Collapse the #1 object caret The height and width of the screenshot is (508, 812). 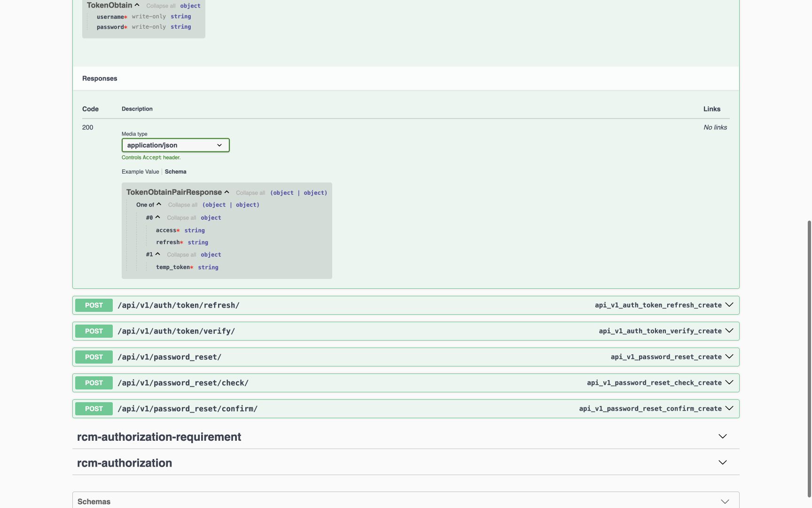pos(157,254)
